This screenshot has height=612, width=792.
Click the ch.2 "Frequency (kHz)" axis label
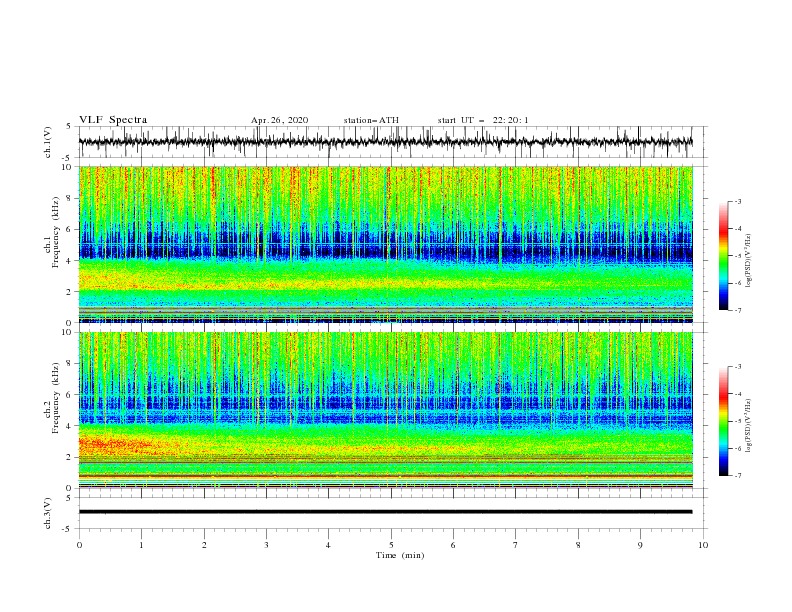coord(55,400)
